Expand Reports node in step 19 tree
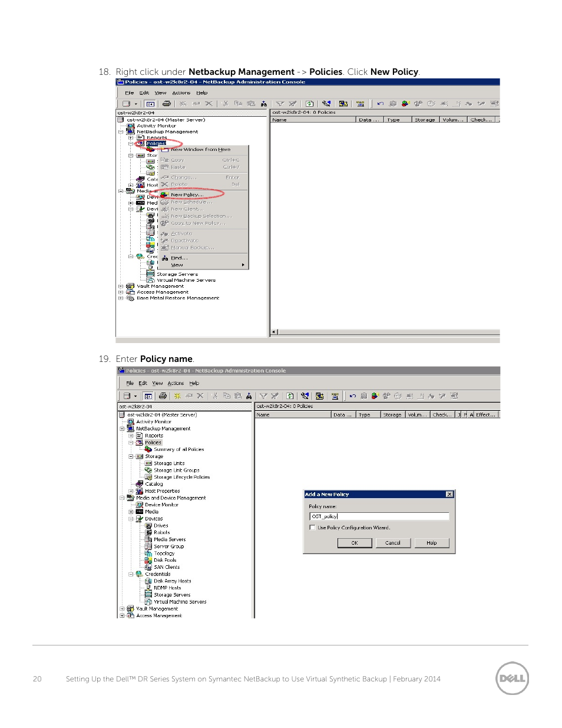This screenshot has width=562, height=728. [131, 436]
